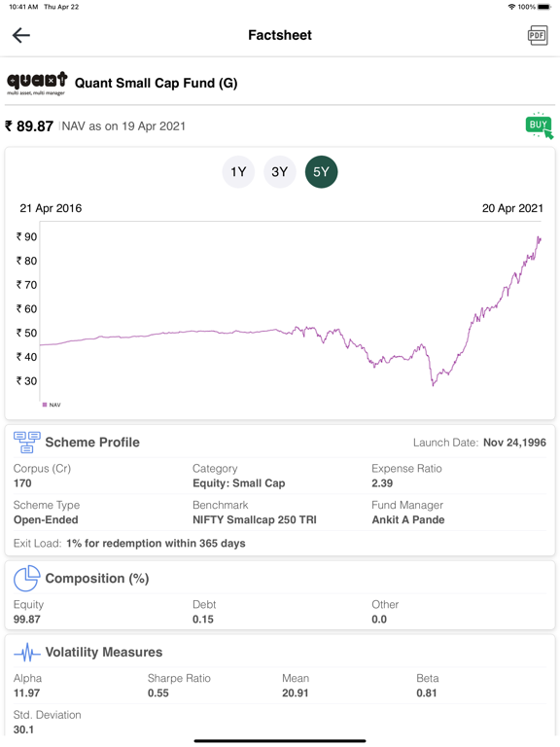Tap the Scheme Type Open-Ended
Screen dimensions: 560x747
click(x=46, y=519)
